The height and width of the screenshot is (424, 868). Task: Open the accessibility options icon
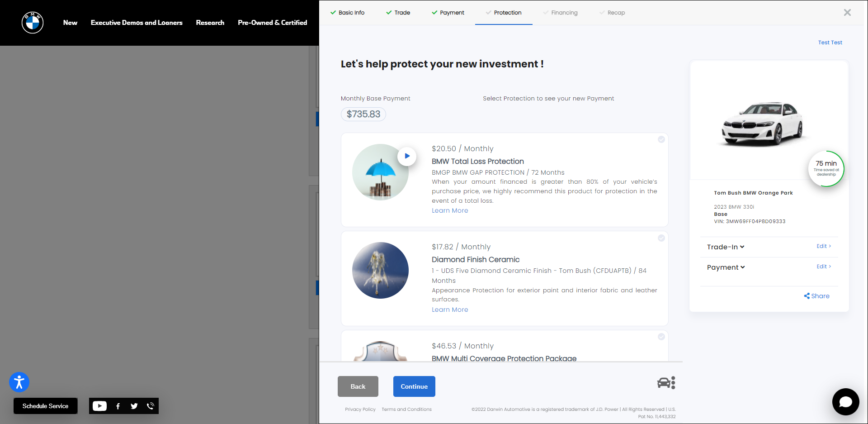pos(19,382)
